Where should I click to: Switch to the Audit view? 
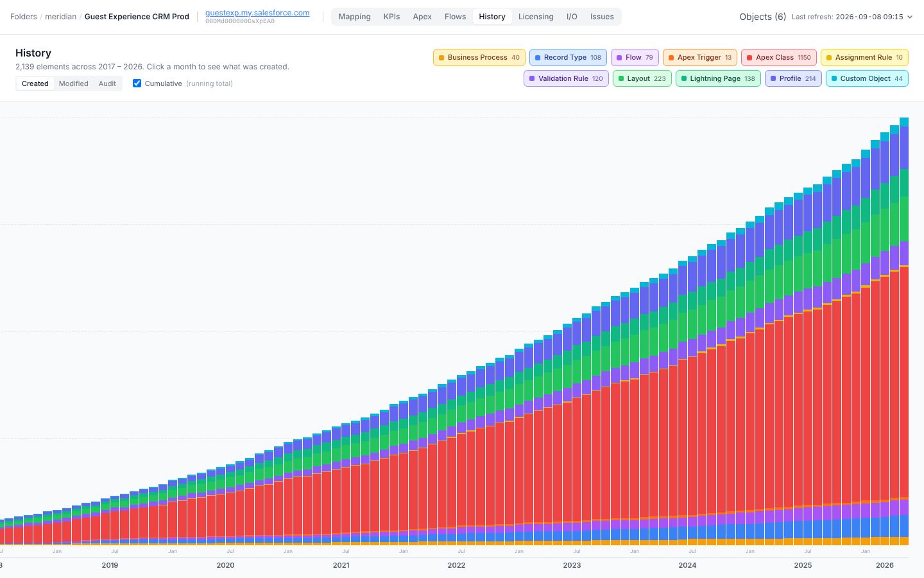pyautogui.click(x=107, y=83)
